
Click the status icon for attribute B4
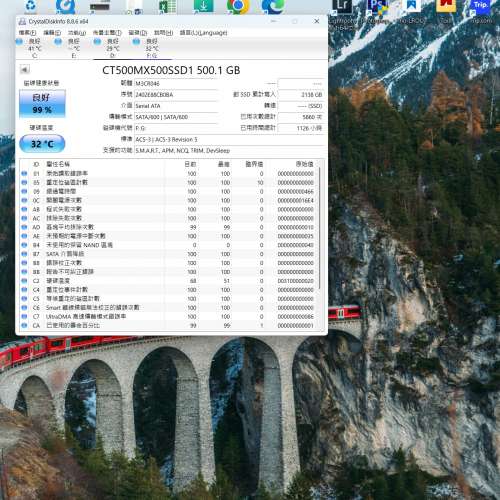point(24,245)
